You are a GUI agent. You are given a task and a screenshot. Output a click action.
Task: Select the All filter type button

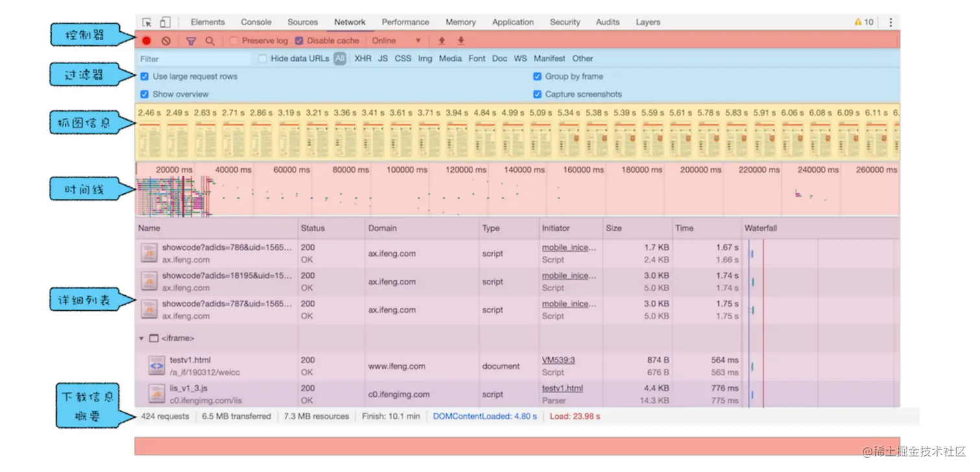340,58
